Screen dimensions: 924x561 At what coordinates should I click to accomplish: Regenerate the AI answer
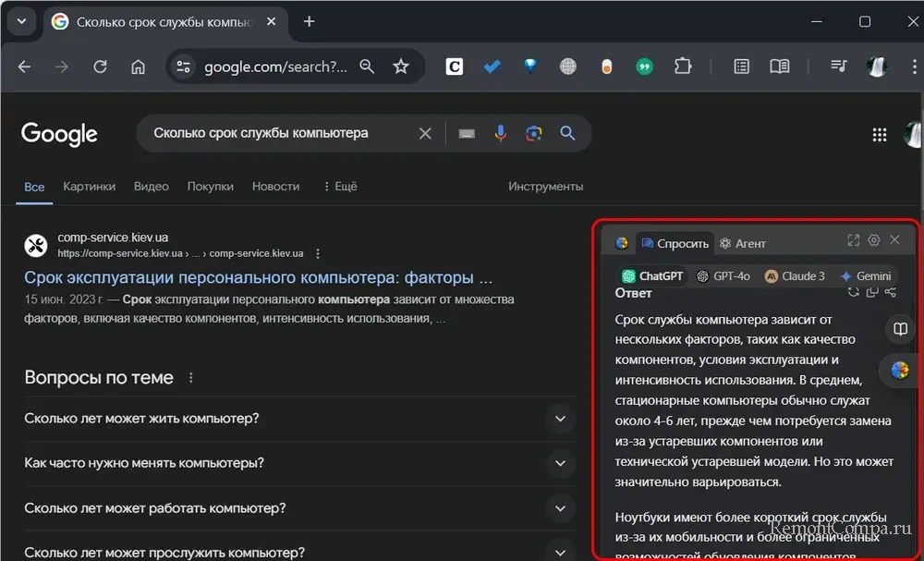coord(854,293)
